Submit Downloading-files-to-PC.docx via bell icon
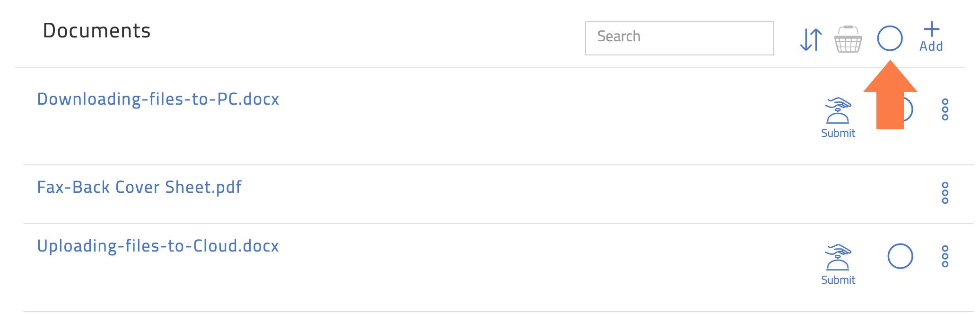980x324 pixels. (x=838, y=110)
